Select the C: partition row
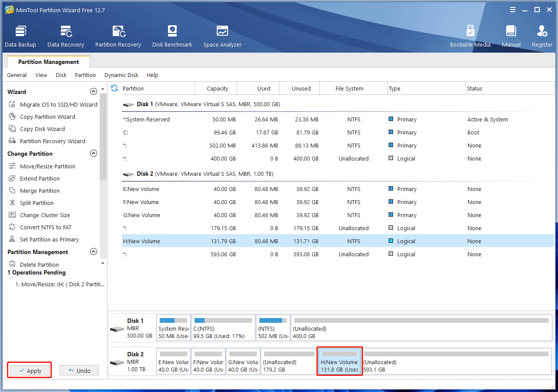The width and height of the screenshot is (558, 392). (338, 132)
